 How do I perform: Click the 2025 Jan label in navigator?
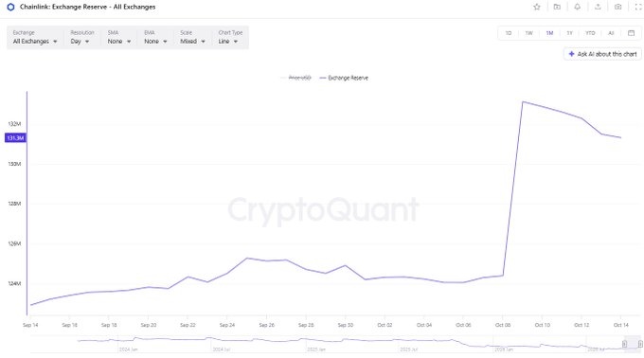pos(316,349)
